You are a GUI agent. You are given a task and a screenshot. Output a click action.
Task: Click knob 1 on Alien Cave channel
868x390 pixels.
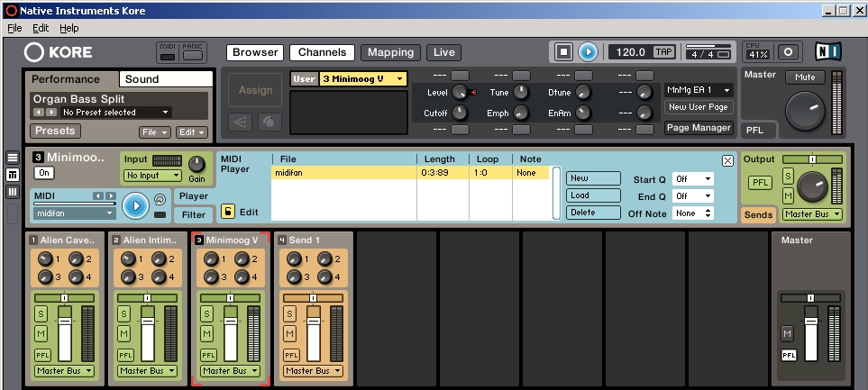click(x=45, y=258)
